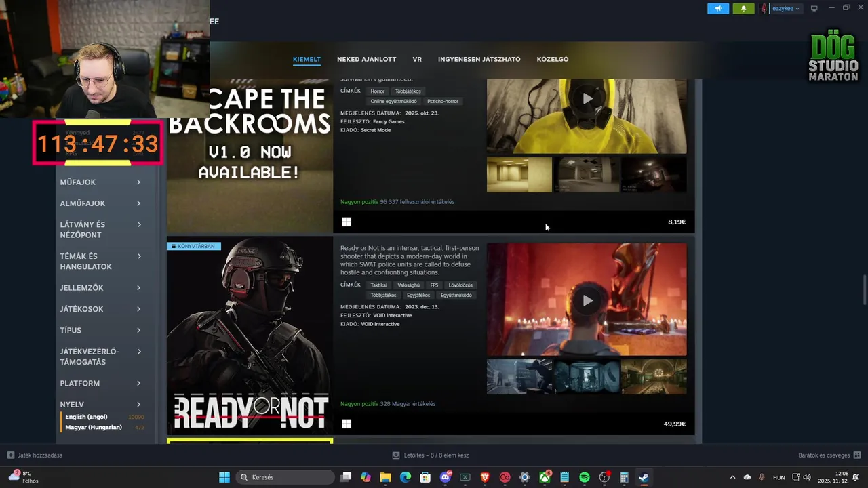Switch to the KIEMELT tab
Image resolution: width=868 pixels, height=488 pixels.
coord(307,59)
